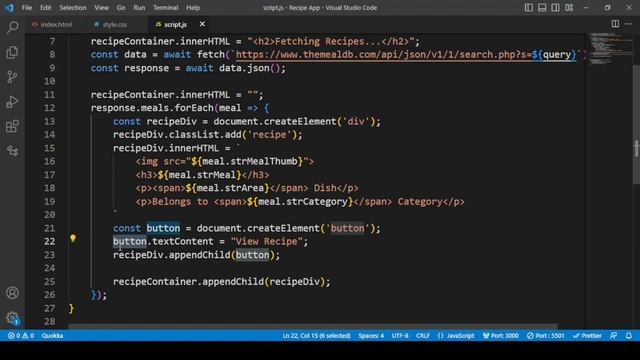This screenshot has height=360, width=640.
Task: Click the feedback icon in status bar
Action: 613,336
